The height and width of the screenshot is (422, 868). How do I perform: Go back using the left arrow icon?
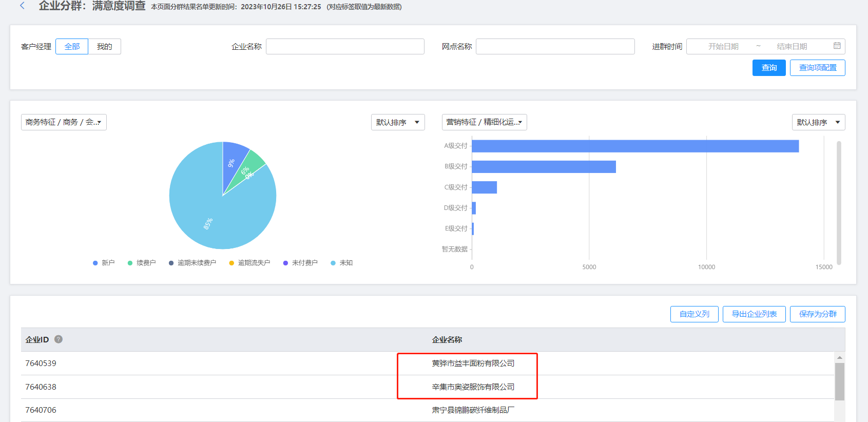pos(22,6)
